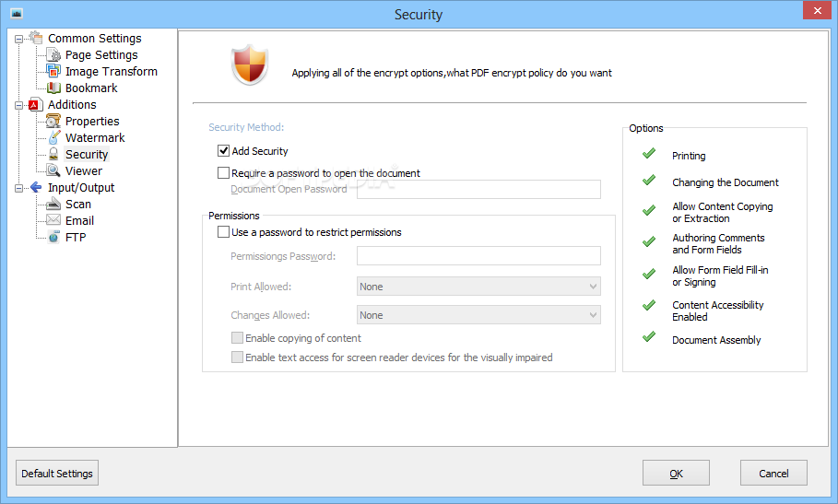Enable Require a password to open document
Image resolution: width=838 pixels, height=504 pixels.
[x=223, y=173]
